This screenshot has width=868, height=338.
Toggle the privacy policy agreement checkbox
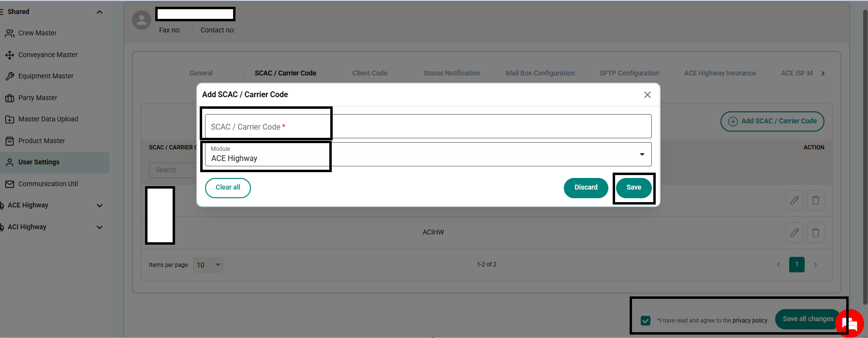click(x=645, y=321)
